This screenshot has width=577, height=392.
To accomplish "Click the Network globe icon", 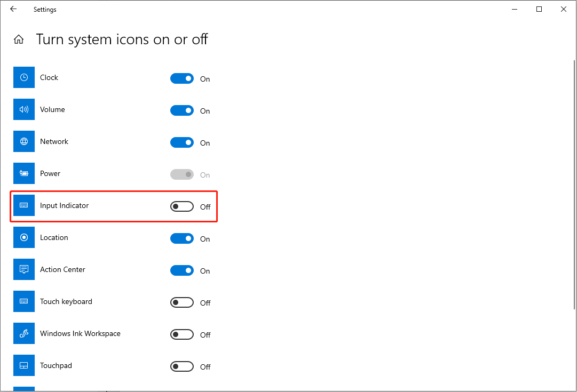I will tap(23, 141).
